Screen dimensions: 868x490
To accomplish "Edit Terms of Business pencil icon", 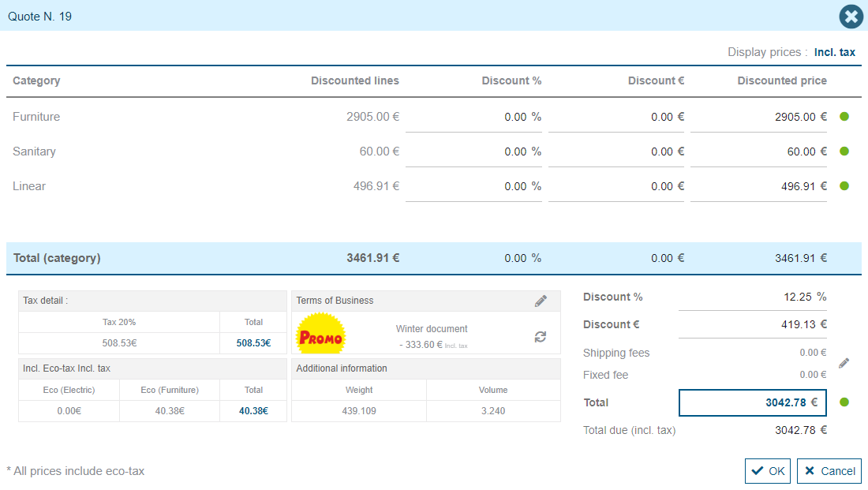I will 541,301.
